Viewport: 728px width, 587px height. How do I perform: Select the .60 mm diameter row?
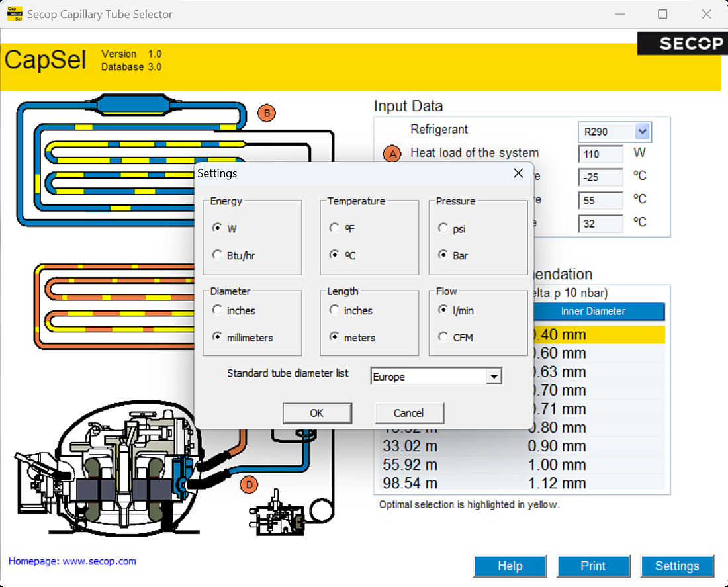(599, 353)
